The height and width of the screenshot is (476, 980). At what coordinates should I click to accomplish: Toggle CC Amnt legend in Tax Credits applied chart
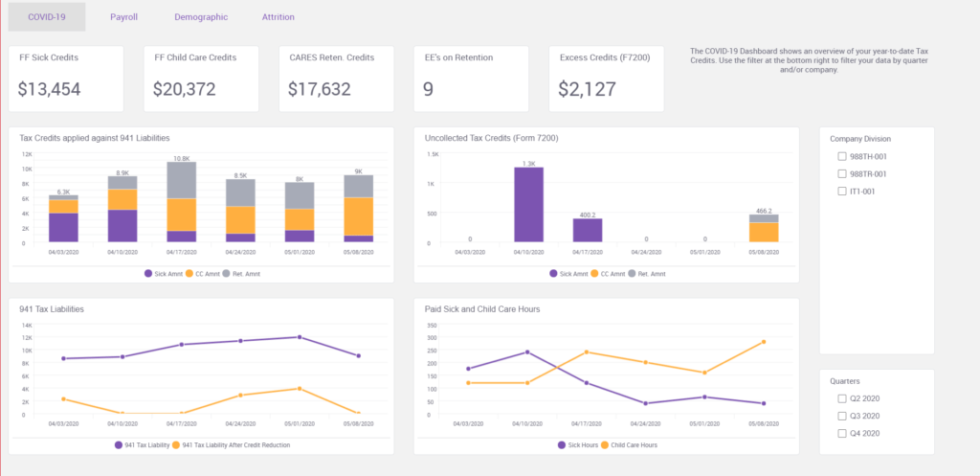(x=205, y=274)
